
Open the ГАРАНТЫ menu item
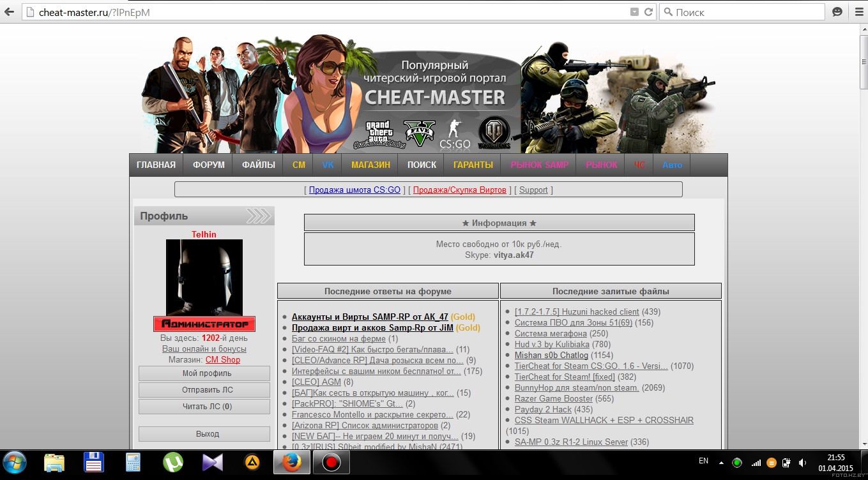point(473,165)
